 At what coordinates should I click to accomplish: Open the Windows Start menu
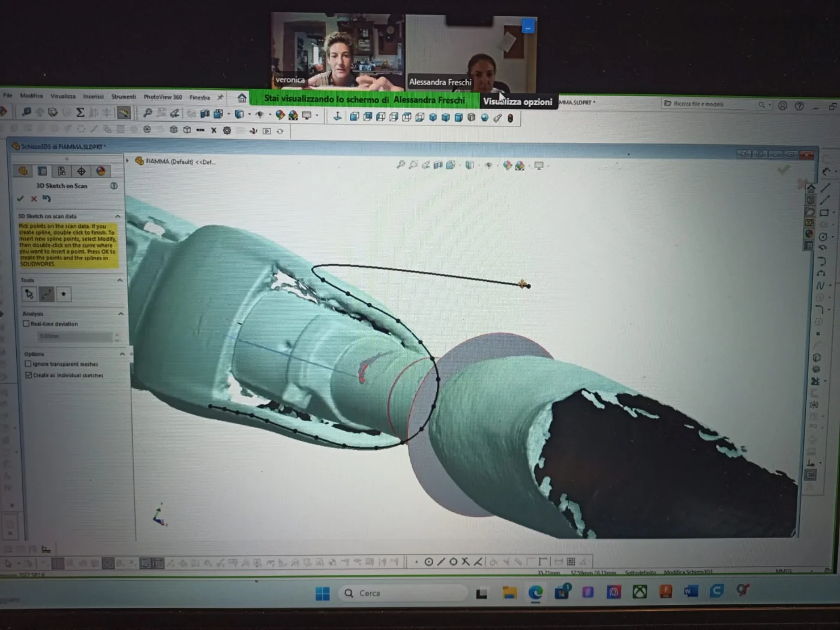pos(322,593)
